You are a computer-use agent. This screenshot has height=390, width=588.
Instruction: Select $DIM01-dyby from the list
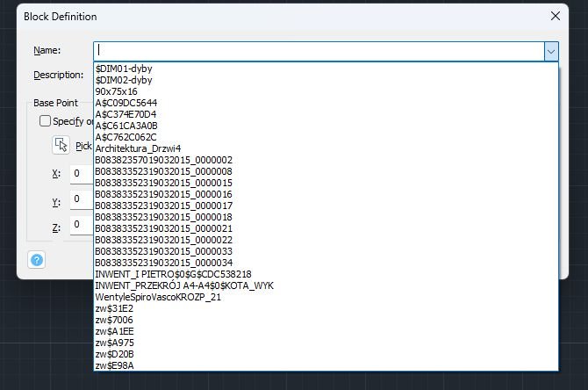pos(123,69)
